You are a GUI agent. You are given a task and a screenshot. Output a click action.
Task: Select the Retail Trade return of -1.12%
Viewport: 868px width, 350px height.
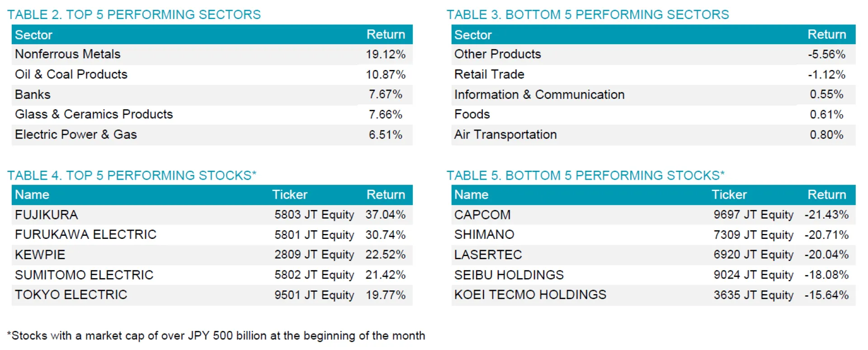(x=826, y=75)
